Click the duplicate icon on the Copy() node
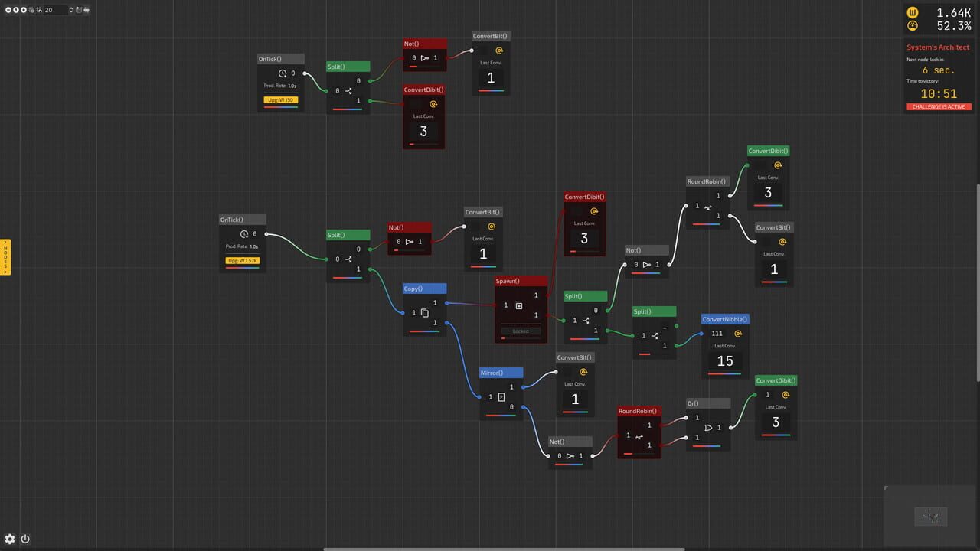Viewport: 980px width, 551px height. [426, 312]
